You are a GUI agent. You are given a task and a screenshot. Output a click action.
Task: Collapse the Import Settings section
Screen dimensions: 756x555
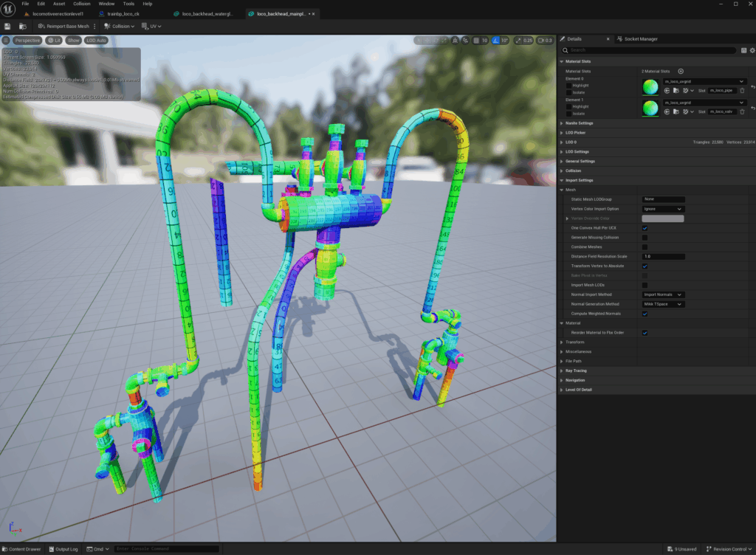pyautogui.click(x=562, y=181)
